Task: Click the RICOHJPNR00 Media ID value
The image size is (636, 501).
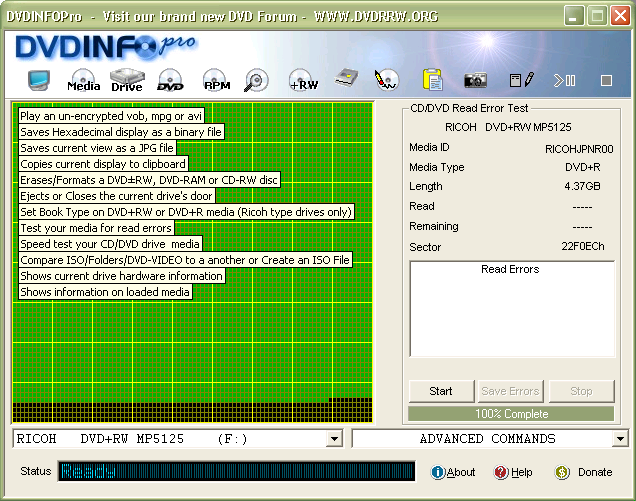Action: pos(579,149)
